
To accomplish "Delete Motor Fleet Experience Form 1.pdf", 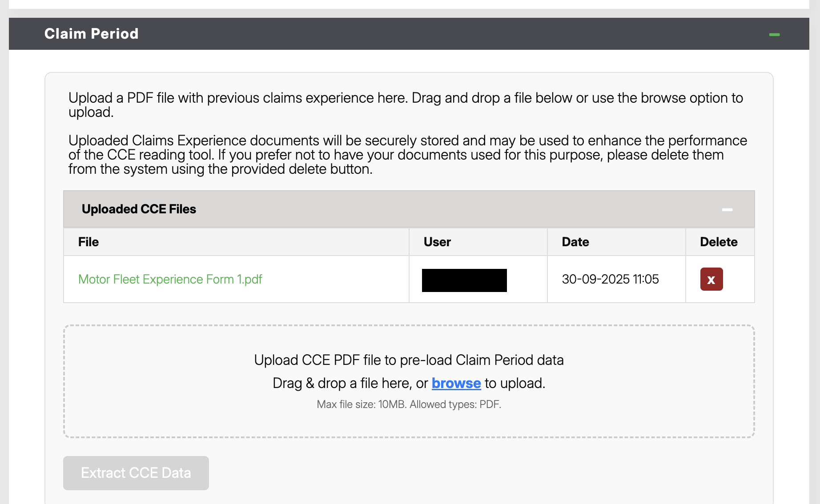I will pos(711,279).
